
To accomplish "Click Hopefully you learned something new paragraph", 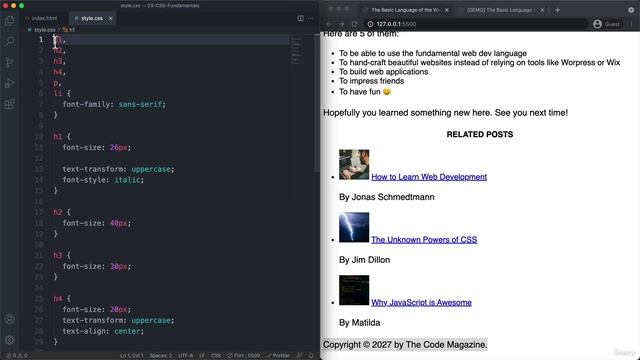I will [445, 113].
